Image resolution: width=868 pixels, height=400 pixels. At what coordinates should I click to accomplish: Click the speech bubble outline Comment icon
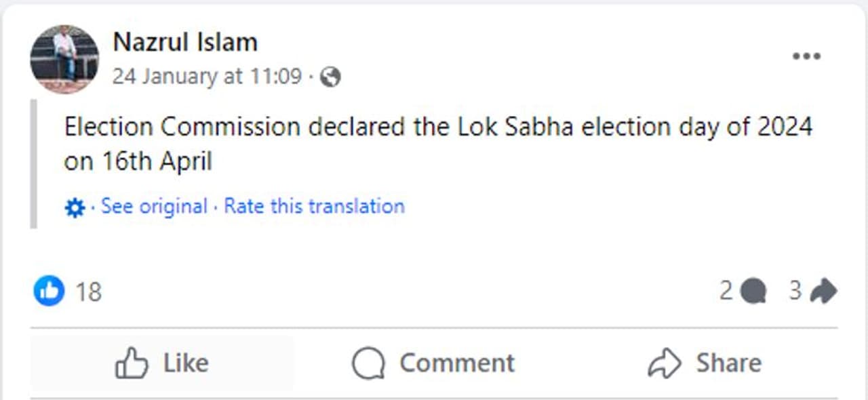(368, 364)
